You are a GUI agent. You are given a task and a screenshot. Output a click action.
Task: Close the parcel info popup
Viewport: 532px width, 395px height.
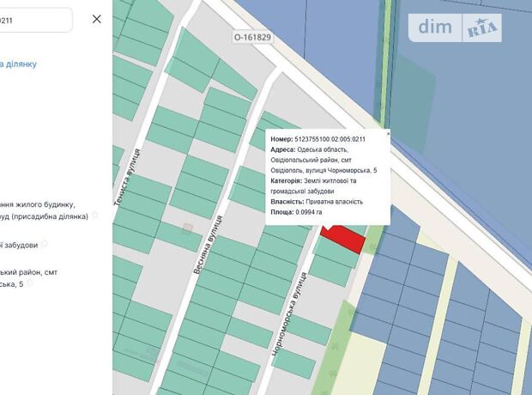coord(388,134)
